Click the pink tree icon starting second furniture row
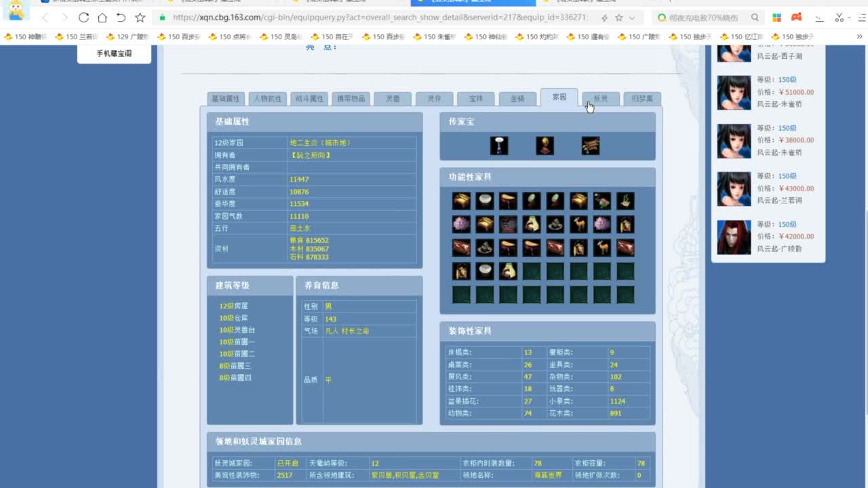Screen dimensions: 868x488 (461, 224)
